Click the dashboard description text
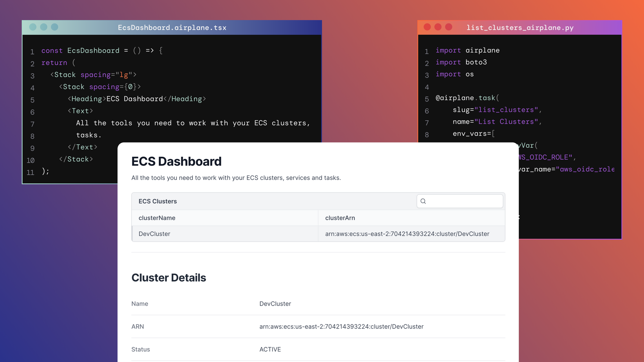The height and width of the screenshot is (362, 644). [236, 178]
